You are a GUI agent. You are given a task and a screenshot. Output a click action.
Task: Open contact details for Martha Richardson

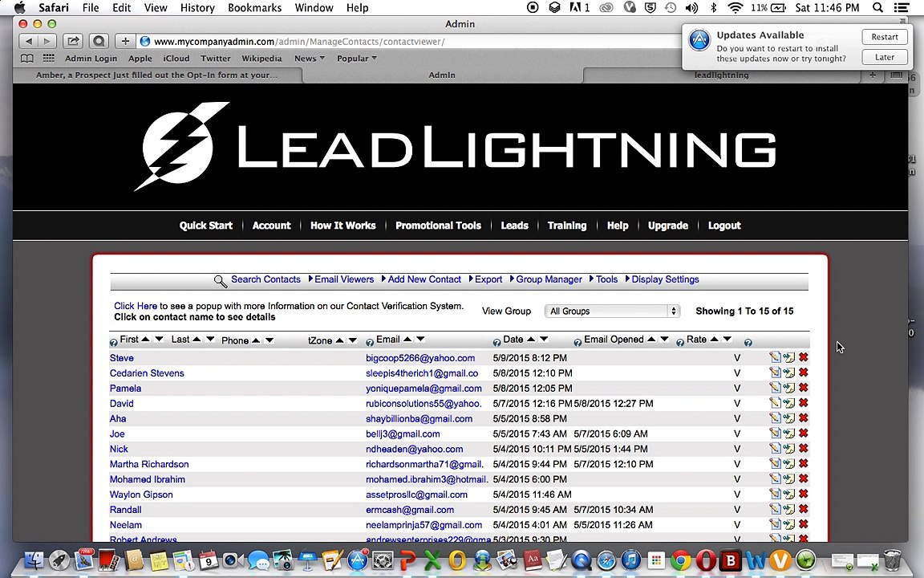(149, 464)
